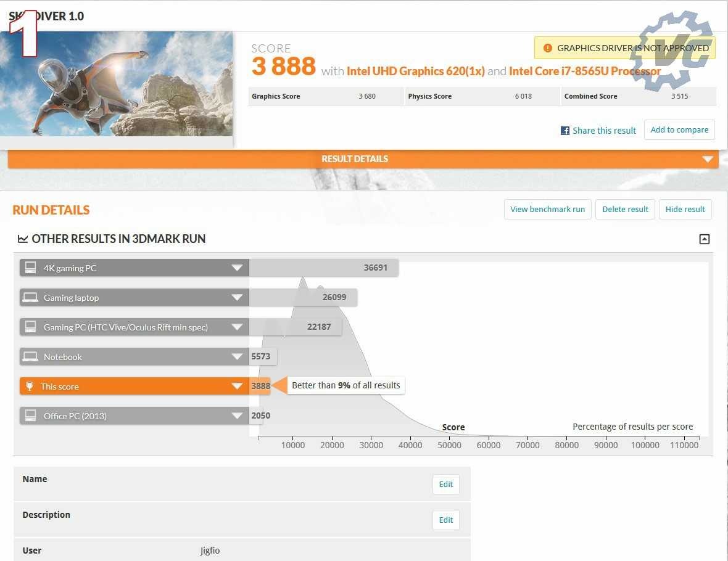Click the laptop icon on the Gaming laptop row
This screenshot has width=728, height=561.
31,297
